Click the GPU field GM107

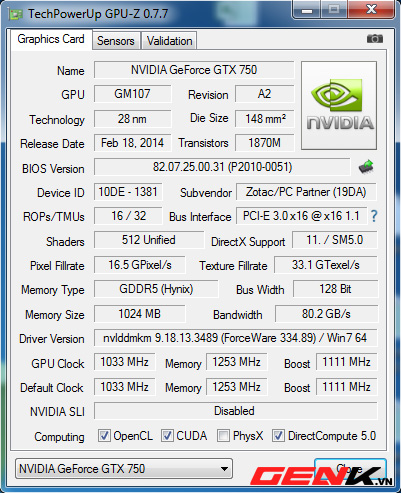[x=132, y=94]
